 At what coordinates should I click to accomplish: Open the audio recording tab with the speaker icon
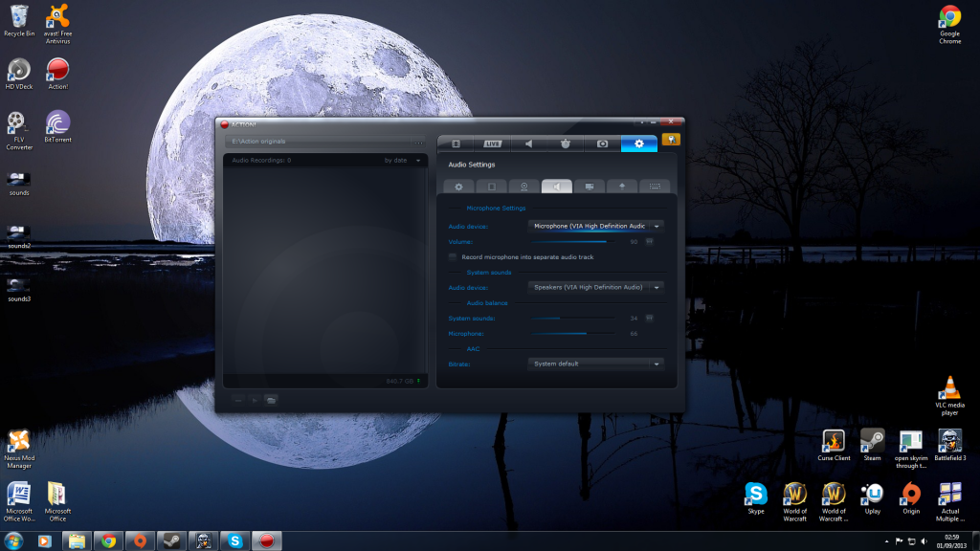coord(528,143)
